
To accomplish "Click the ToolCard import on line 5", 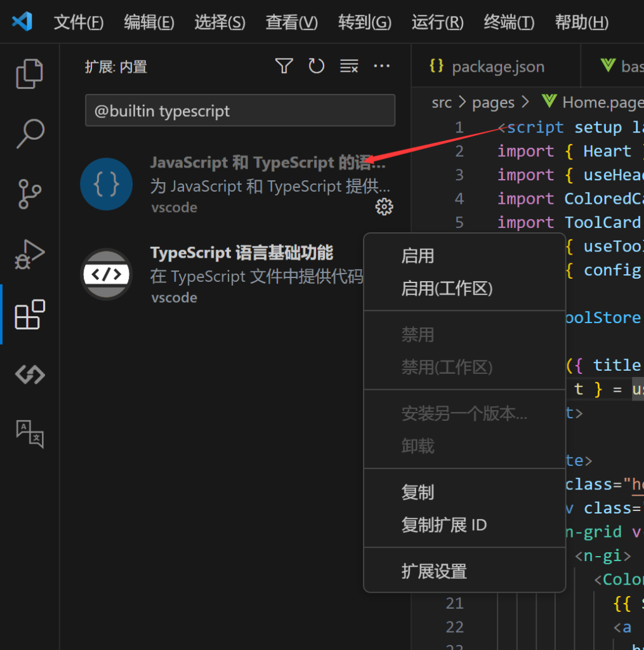I will click(603, 223).
